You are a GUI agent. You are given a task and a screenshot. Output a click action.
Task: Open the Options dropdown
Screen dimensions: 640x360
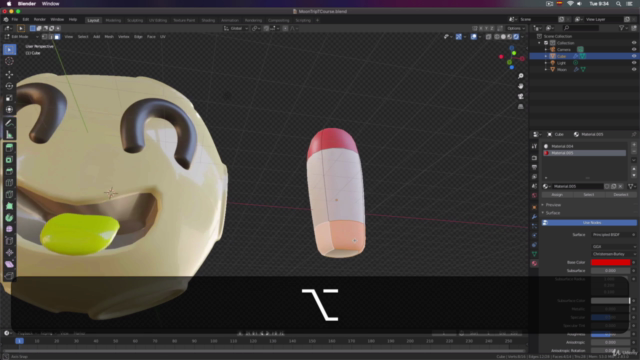pos(516,29)
